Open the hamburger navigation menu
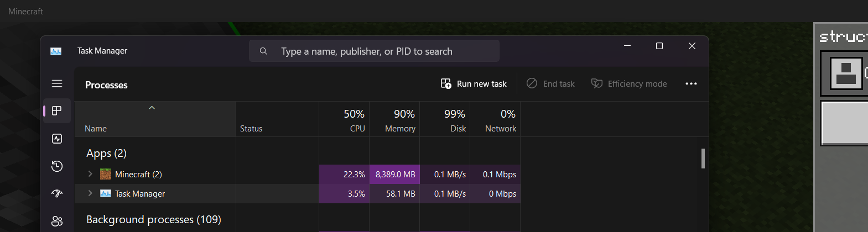The width and height of the screenshot is (868, 232). coord(57,83)
